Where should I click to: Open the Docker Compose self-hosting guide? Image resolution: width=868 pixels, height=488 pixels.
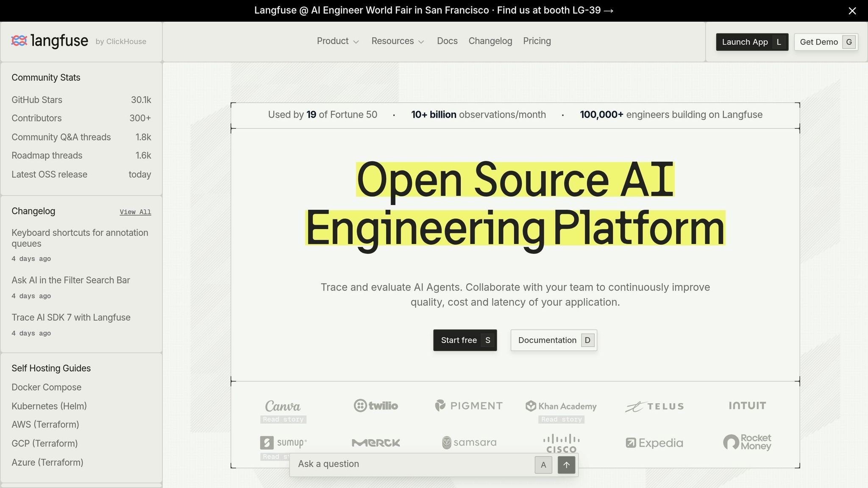pyautogui.click(x=47, y=387)
